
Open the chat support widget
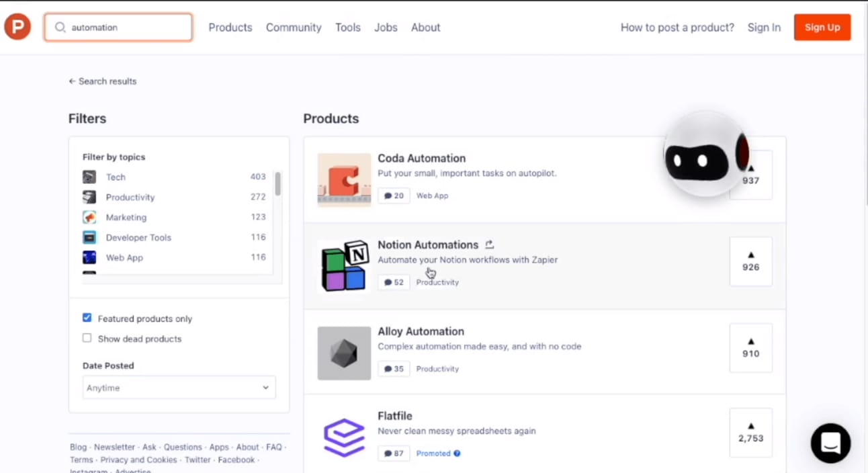point(831,443)
